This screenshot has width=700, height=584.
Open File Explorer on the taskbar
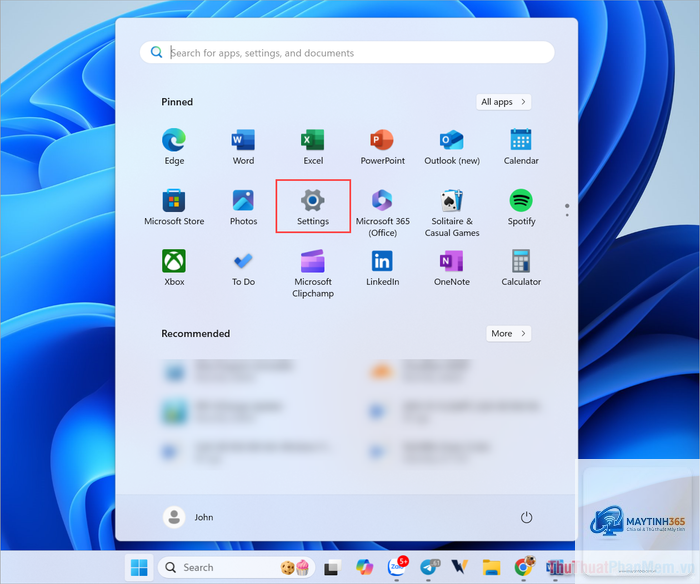491,567
